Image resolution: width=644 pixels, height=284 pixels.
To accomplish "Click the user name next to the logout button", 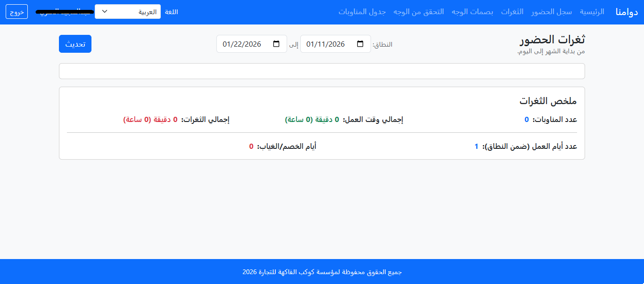I will pos(65,11).
